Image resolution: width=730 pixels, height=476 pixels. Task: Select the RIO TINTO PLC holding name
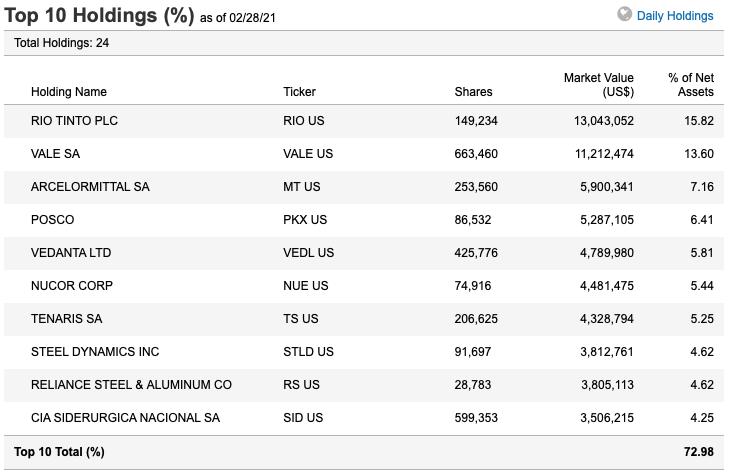(74, 121)
